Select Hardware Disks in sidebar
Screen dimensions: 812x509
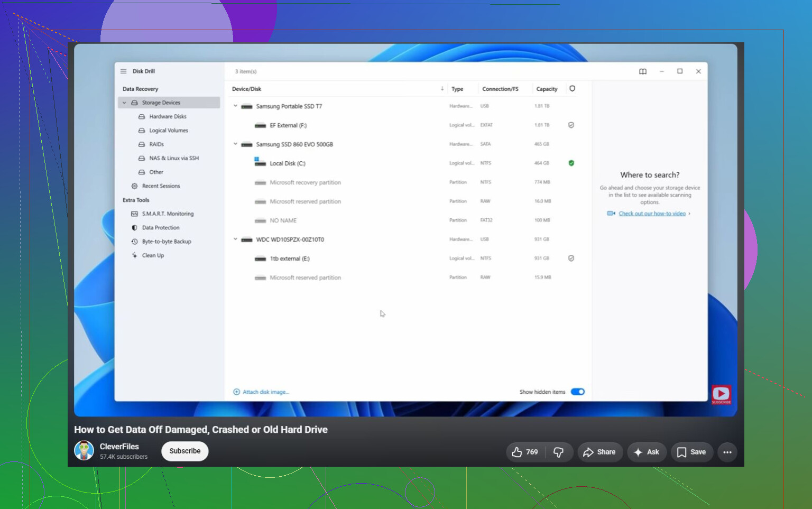[x=168, y=117]
